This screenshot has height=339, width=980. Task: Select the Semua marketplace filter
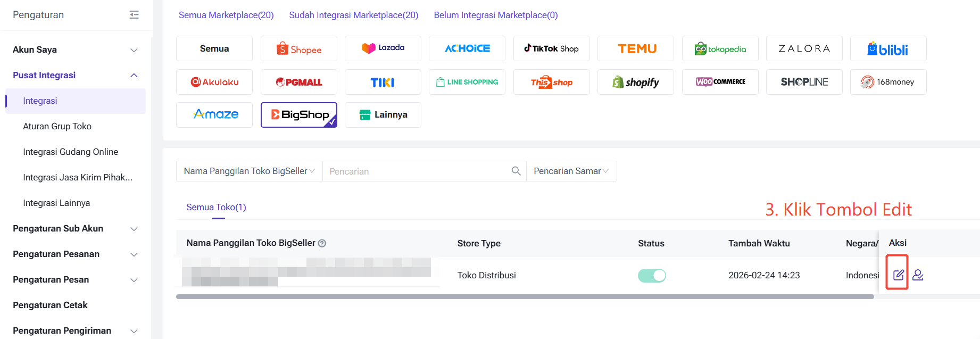coord(214,49)
